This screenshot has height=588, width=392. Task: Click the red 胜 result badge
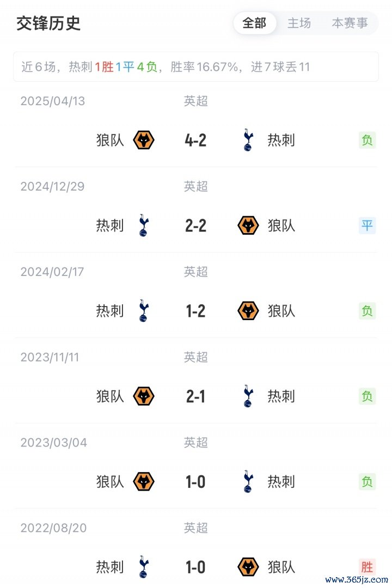367,567
